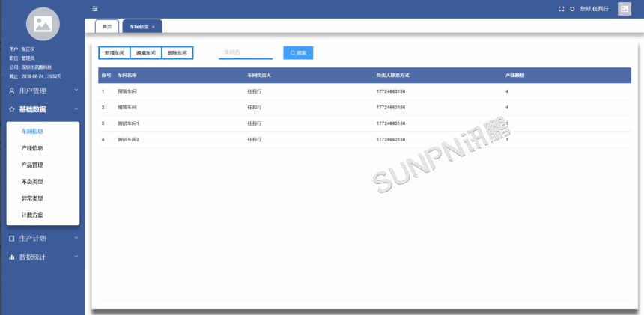Screen dimensions: 644x315
Task: Click 任我行 in the 预装车间 row
Action: tap(255, 91)
